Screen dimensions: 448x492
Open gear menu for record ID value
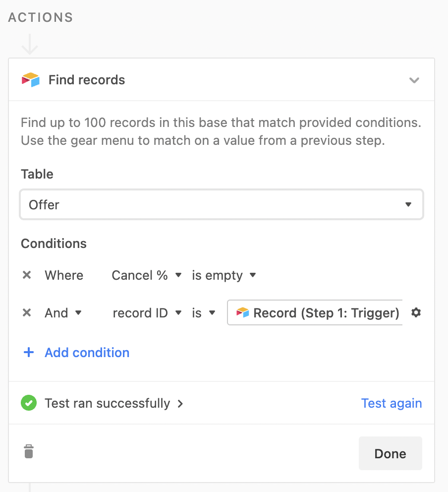pyautogui.click(x=416, y=312)
